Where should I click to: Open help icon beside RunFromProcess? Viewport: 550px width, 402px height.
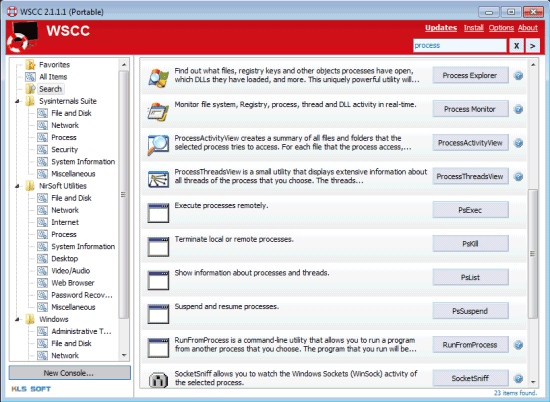(518, 345)
